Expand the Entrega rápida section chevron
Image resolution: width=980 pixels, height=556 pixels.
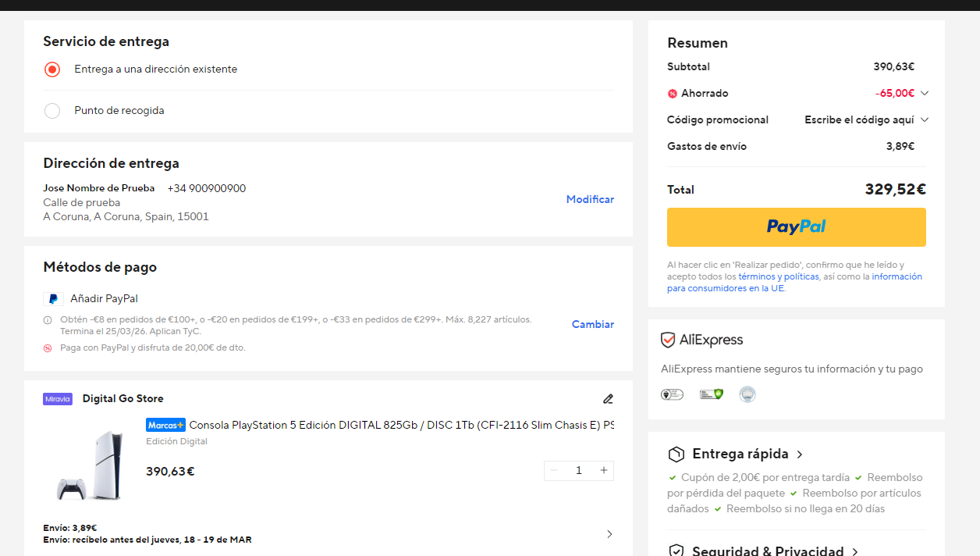pos(800,454)
